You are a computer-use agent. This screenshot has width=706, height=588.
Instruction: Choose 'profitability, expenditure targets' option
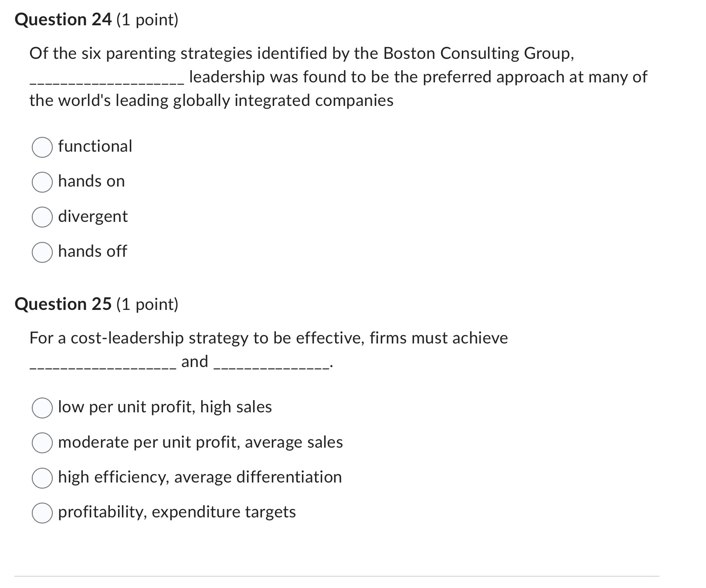(42, 513)
